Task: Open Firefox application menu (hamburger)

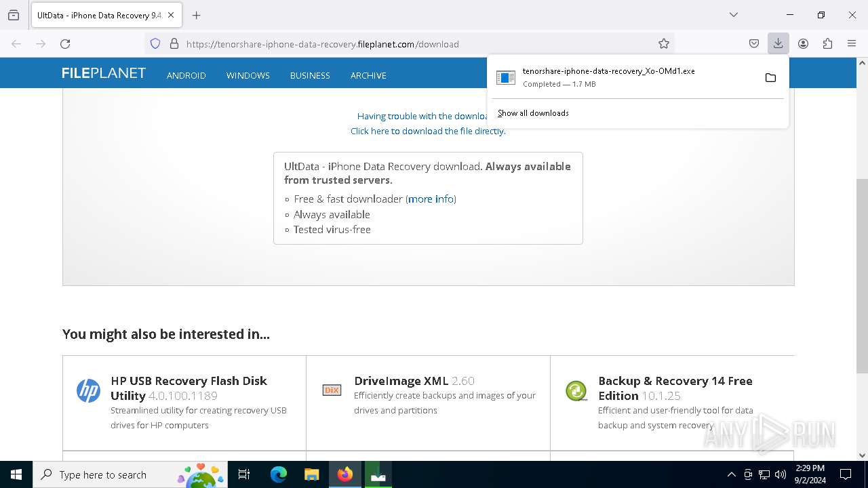Action: [852, 43]
